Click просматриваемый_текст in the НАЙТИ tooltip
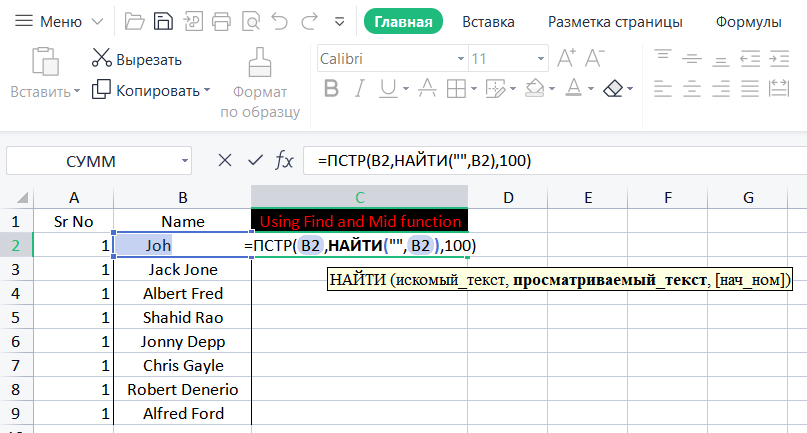Viewport: 807px width, 433px height. pyautogui.click(x=609, y=280)
